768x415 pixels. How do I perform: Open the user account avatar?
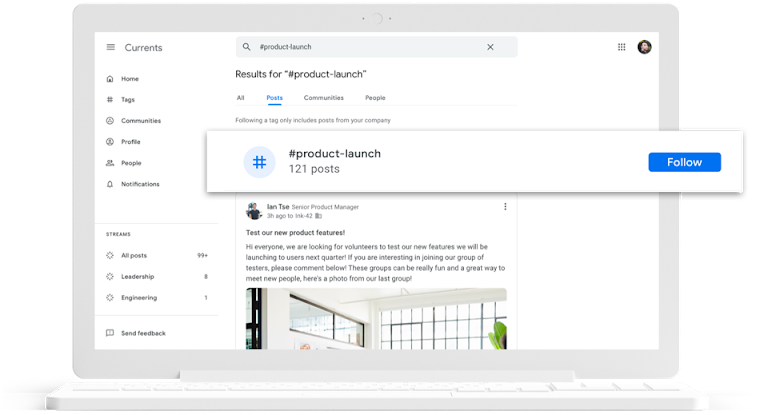645,47
